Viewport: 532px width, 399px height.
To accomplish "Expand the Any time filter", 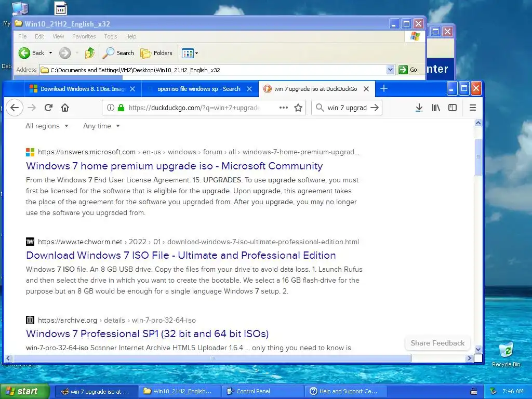I will pyautogui.click(x=101, y=126).
